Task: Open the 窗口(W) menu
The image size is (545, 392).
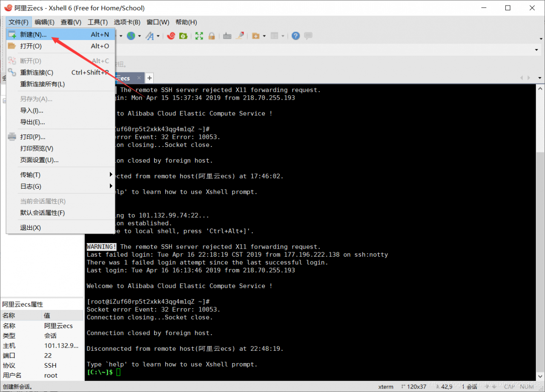Action: click(x=158, y=22)
